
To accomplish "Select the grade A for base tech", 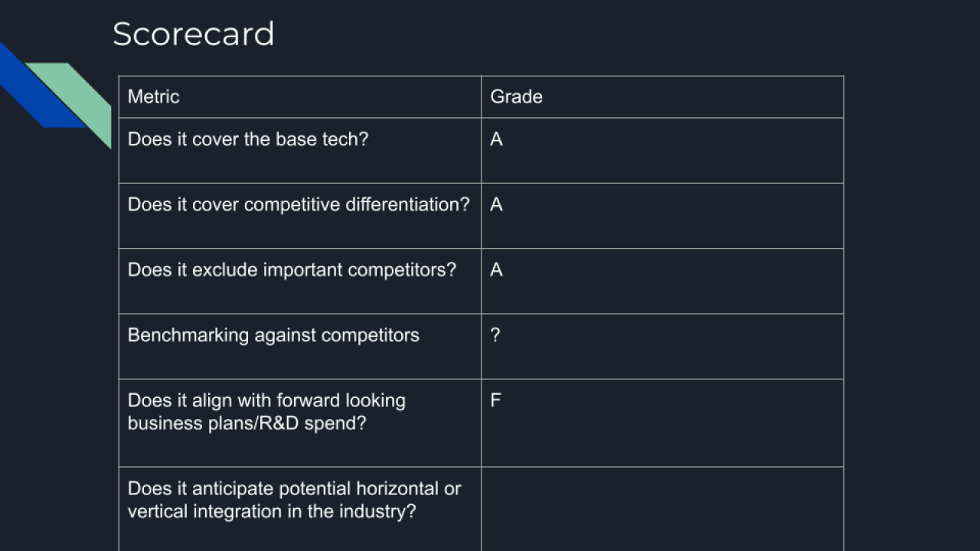I will coord(661,151).
